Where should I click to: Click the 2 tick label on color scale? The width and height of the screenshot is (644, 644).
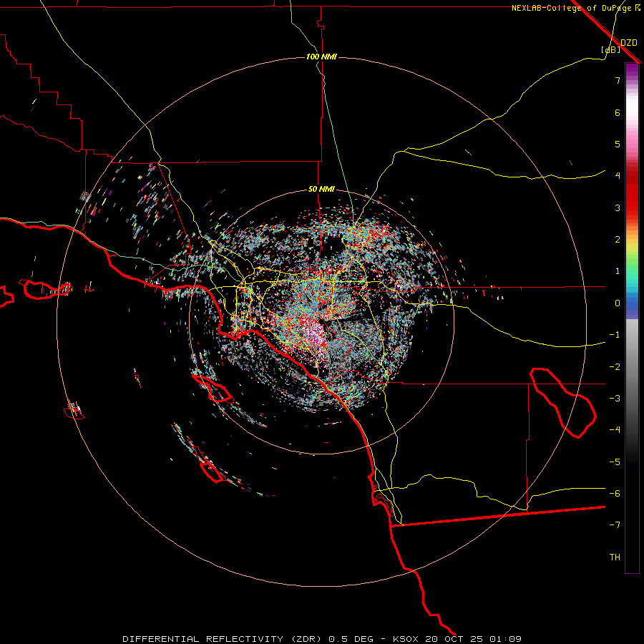(618, 240)
